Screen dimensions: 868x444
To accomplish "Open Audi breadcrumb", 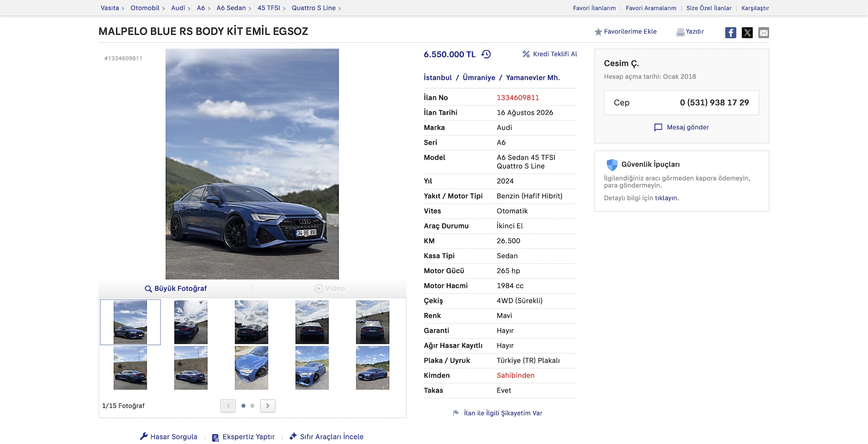I will 178,8.
